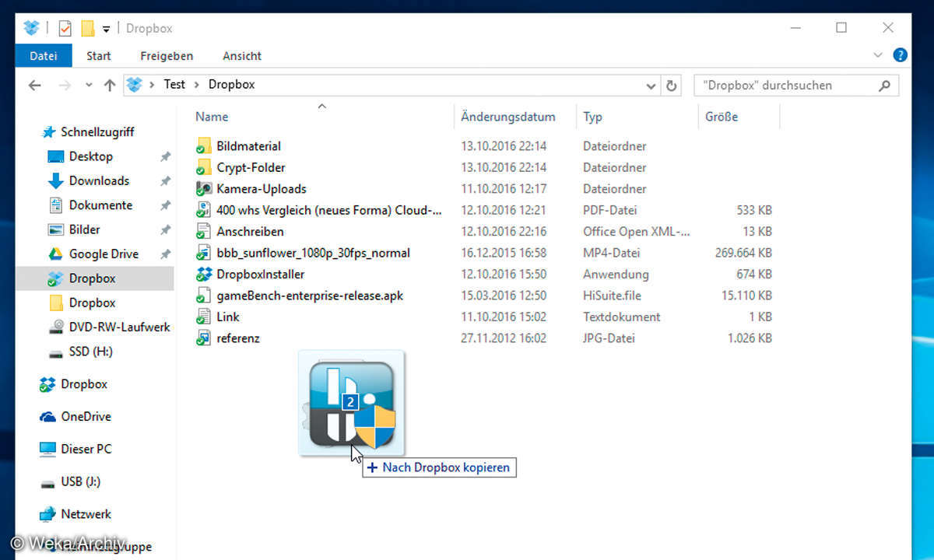Click the forward navigation arrow

(65, 86)
